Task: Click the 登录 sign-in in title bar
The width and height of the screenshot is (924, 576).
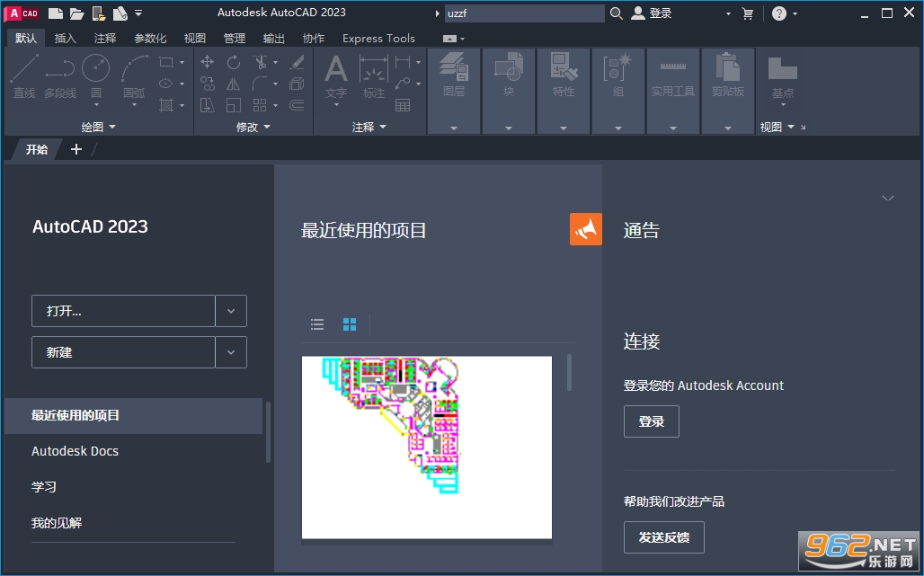Action: (651, 13)
